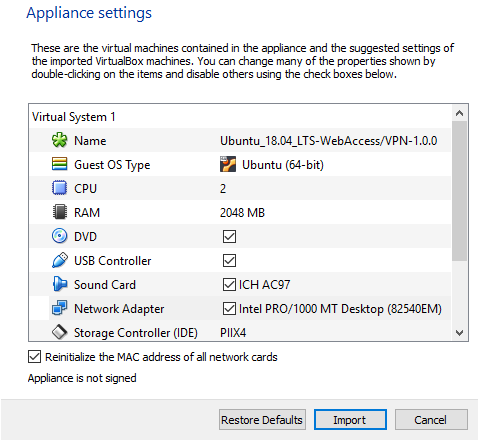
Task: Click the Import button
Action: pos(350,420)
